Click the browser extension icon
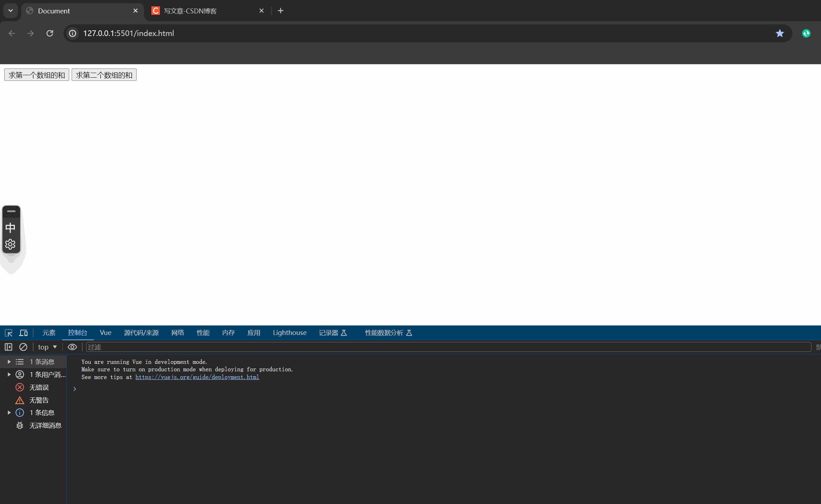The width and height of the screenshot is (821, 504). (807, 33)
